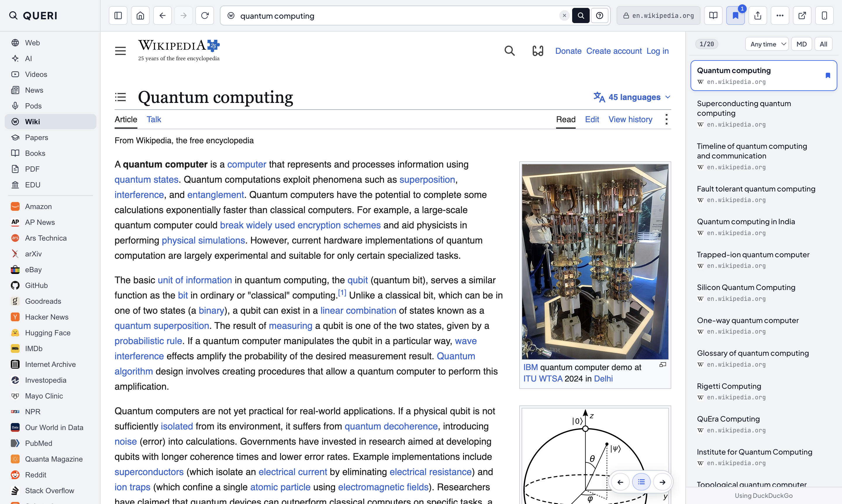Toggle floating results list button
The height and width of the screenshot is (504, 842).
(641, 482)
